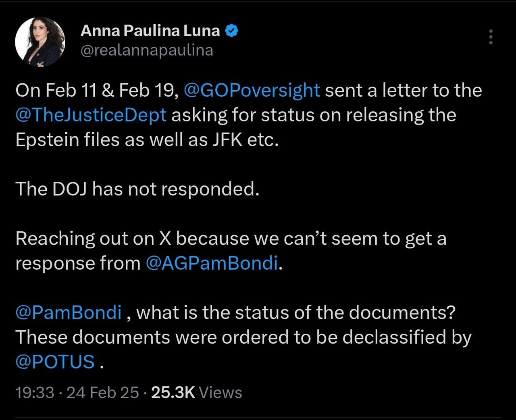This screenshot has width=516, height=420.
Task: Click the "Reaching out on X because" line
Action: click(x=231, y=238)
